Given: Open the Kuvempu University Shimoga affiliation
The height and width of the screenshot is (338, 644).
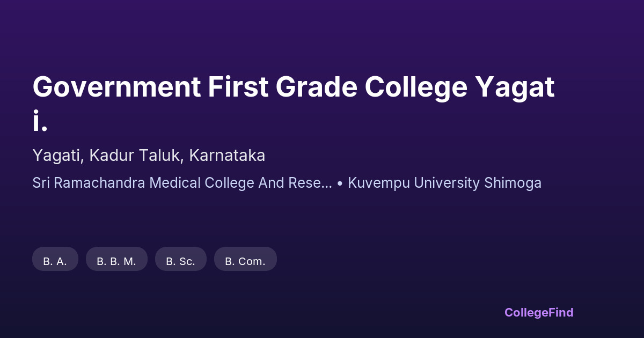Looking at the screenshot, I should click(x=444, y=183).
